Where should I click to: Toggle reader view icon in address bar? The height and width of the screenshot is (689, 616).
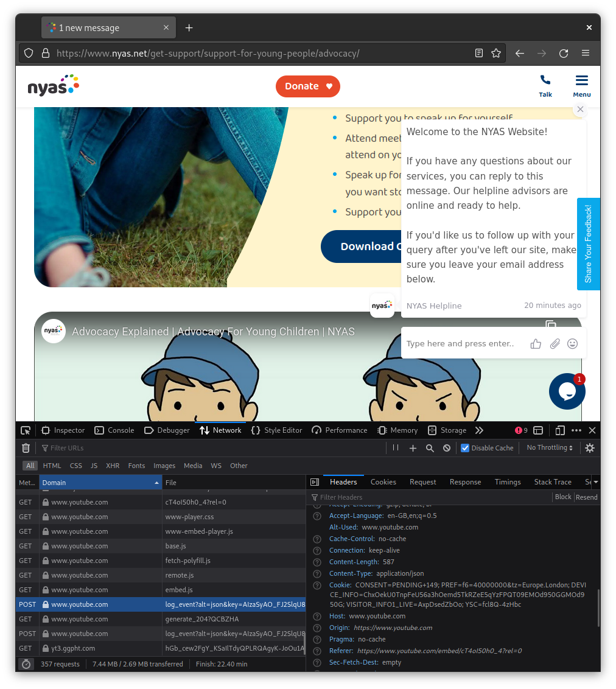tap(479, 53)
